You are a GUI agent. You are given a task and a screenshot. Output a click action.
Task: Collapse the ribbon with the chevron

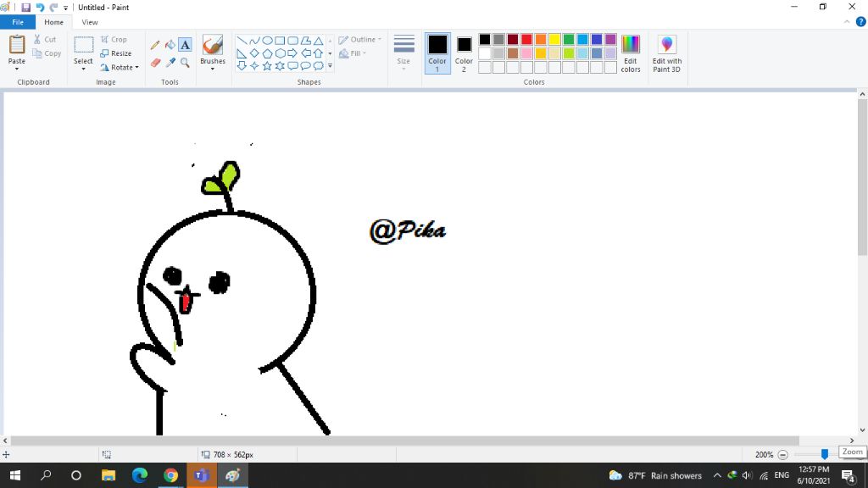(847, 22)
